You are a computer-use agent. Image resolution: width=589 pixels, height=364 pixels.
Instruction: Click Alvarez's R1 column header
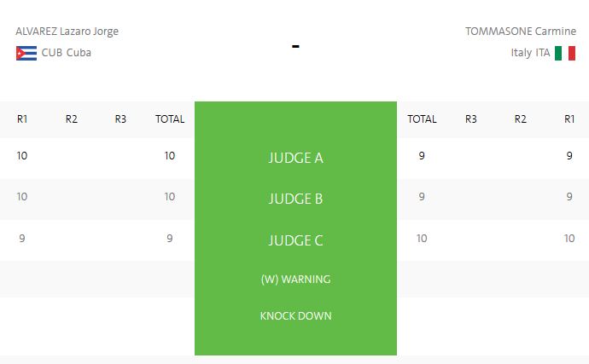click(22, 119)
